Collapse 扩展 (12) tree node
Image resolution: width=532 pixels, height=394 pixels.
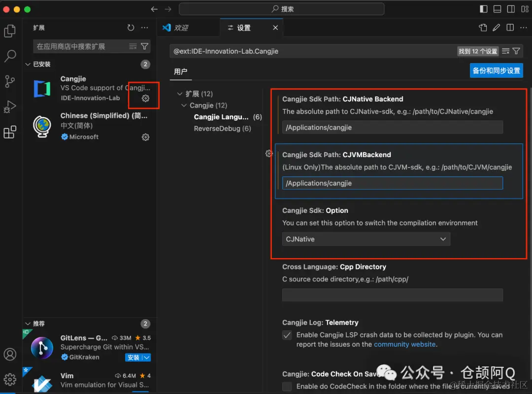(x=180, y=94)
